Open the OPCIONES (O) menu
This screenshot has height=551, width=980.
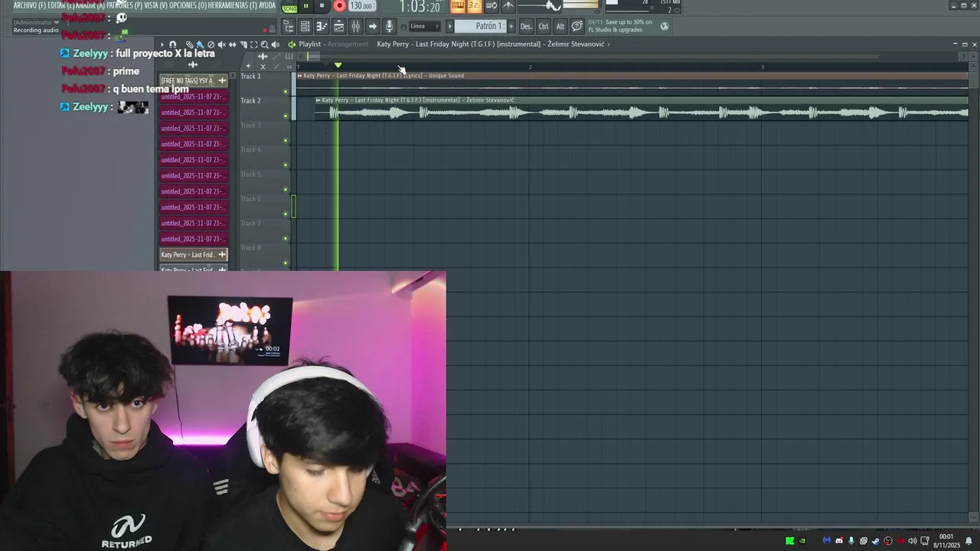point(188,5)
